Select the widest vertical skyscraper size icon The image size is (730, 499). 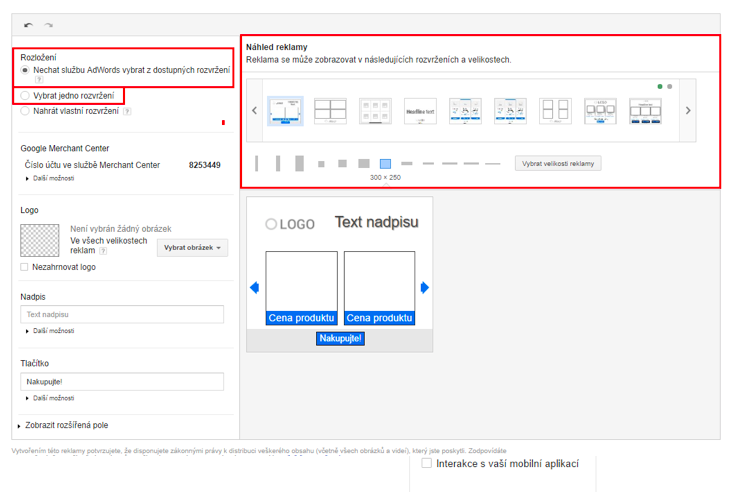299,163
